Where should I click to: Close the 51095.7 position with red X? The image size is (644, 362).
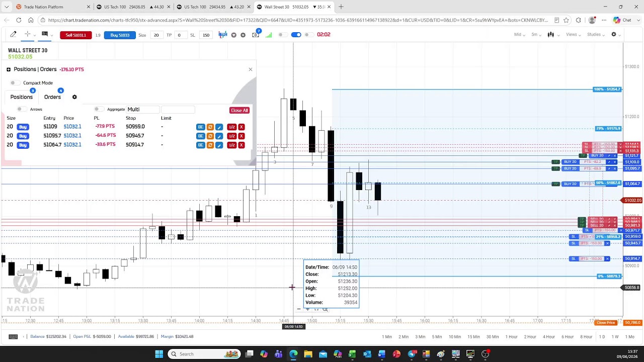[x=242, y=136]
